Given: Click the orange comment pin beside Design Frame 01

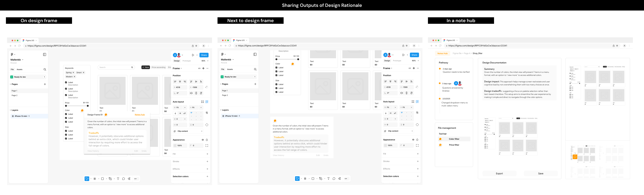Looking at the screenshot, I should [x=106, y=115].
